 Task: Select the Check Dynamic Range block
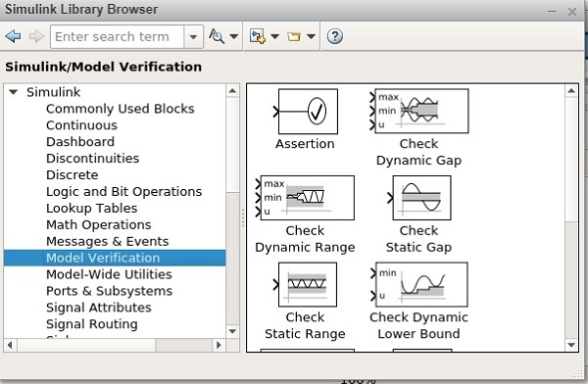(x=305, y=198)
